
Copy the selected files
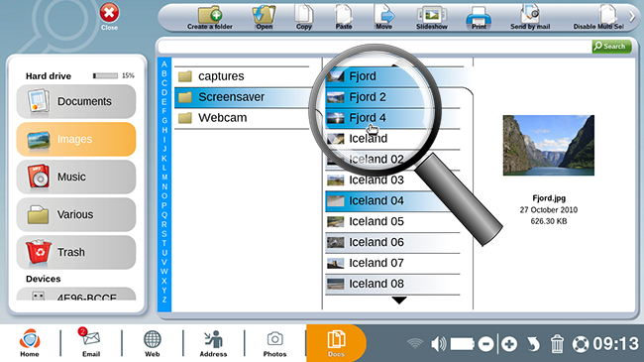pos(304,18)
